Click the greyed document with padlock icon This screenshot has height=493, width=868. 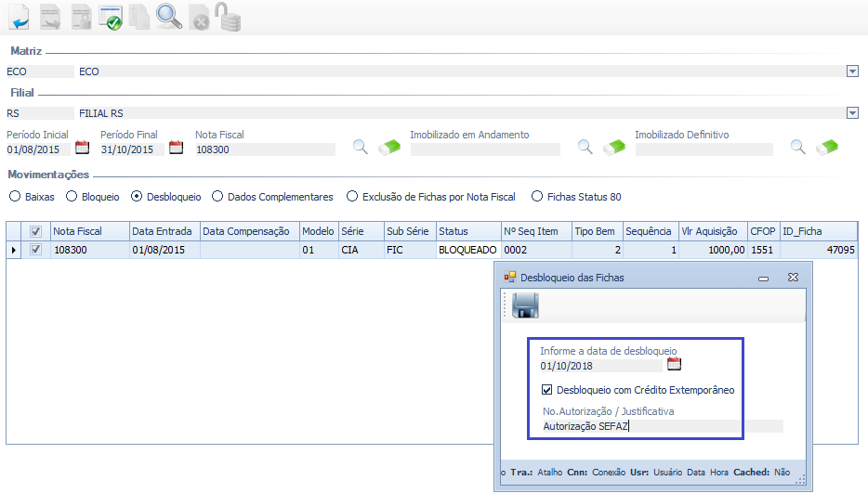pyautogui.click(x=82, y=17)
